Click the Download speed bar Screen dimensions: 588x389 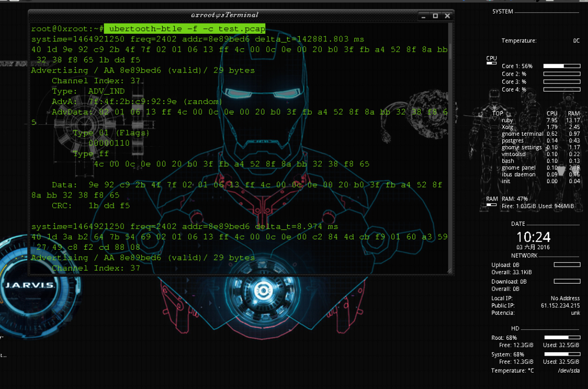[x=567, y=281]
